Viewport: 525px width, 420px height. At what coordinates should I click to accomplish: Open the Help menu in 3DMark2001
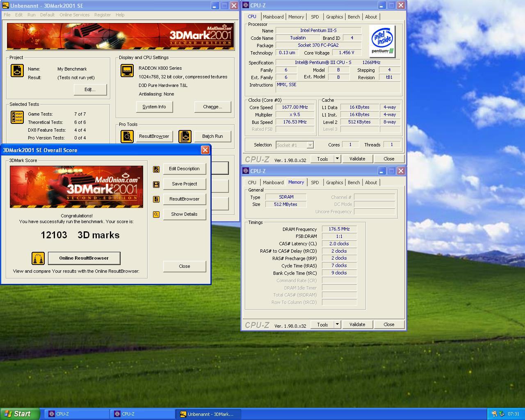click(x=120, y=15)
